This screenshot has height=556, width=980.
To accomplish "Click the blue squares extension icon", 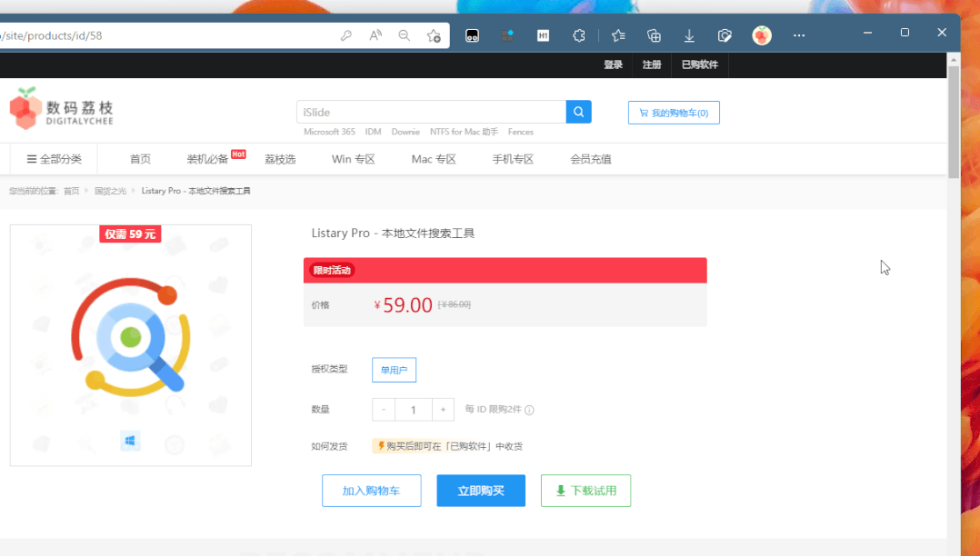I will click(507, 35).
